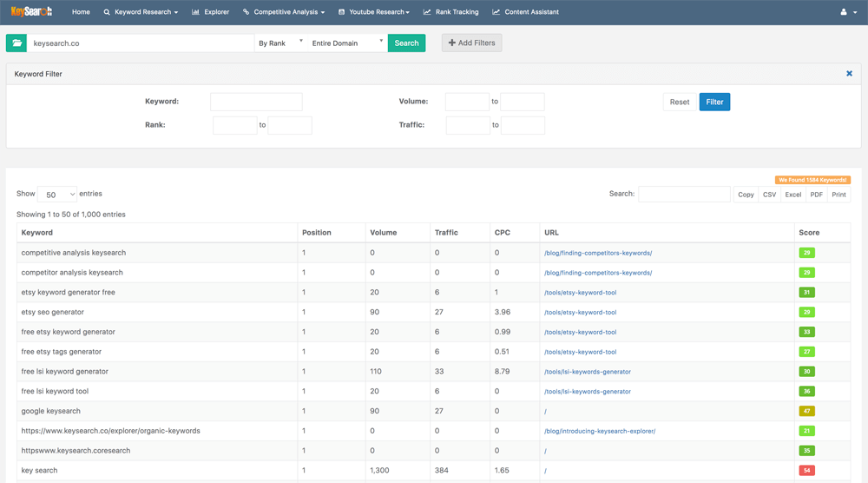
Task: Click the 8.79 CPC value
Action: pyautogui.click(x=502, y=371)
